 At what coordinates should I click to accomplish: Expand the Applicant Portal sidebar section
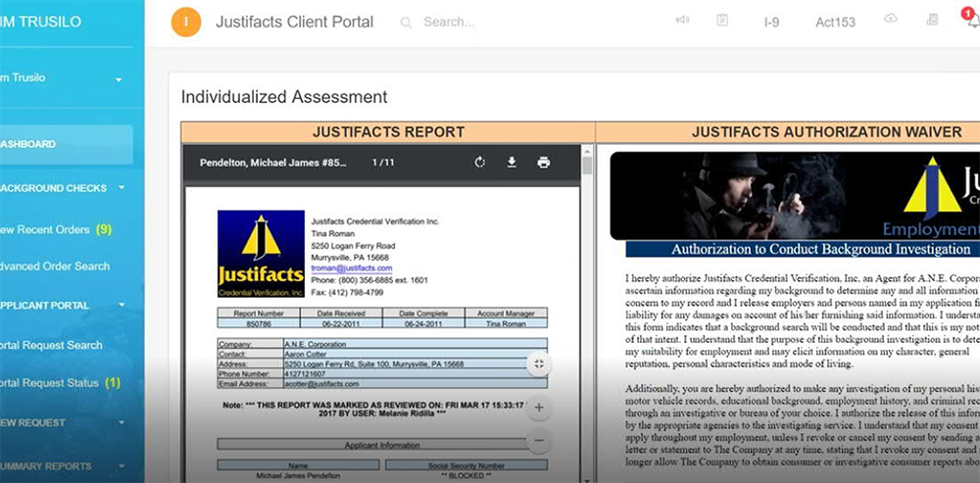[x=122, y=306]
